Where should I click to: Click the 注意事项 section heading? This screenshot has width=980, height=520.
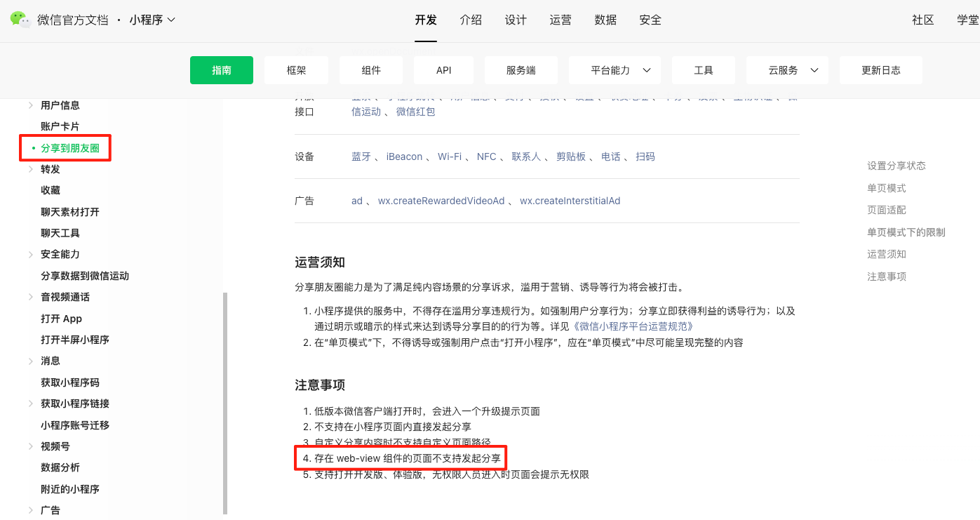(320, 385)
